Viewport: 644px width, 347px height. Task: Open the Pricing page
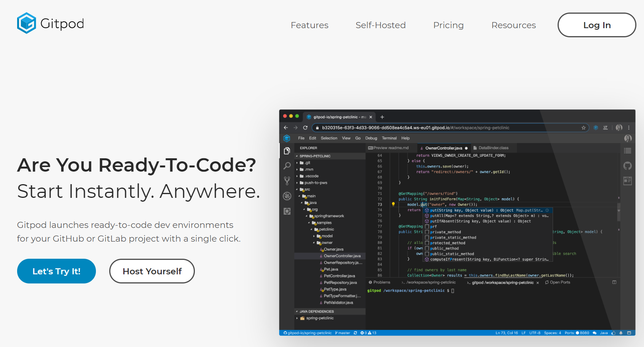pyautogui.click(x=448, y=25)
